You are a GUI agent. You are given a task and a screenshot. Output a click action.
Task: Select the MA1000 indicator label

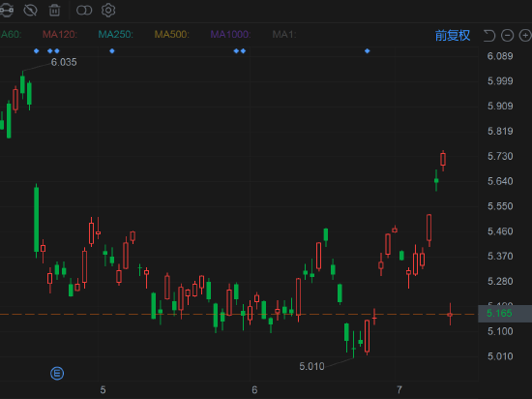pos(230,34)
